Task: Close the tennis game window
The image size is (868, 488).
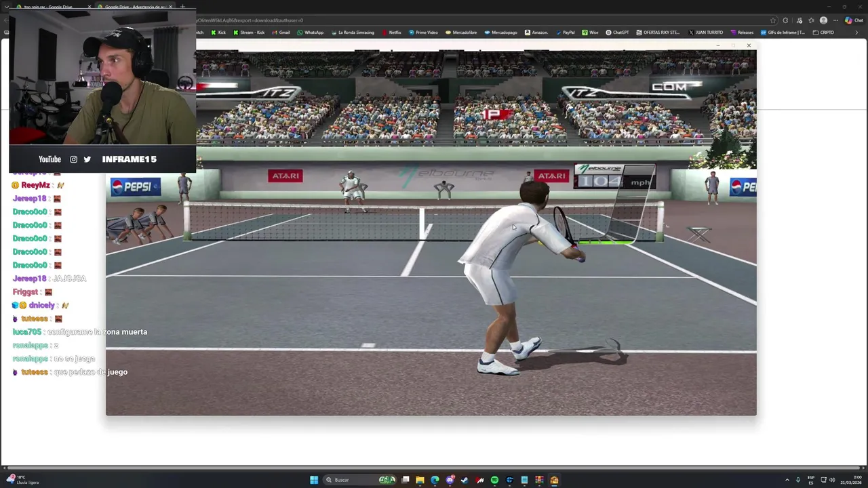Action: pyautogui.click(x=749, y=45)
